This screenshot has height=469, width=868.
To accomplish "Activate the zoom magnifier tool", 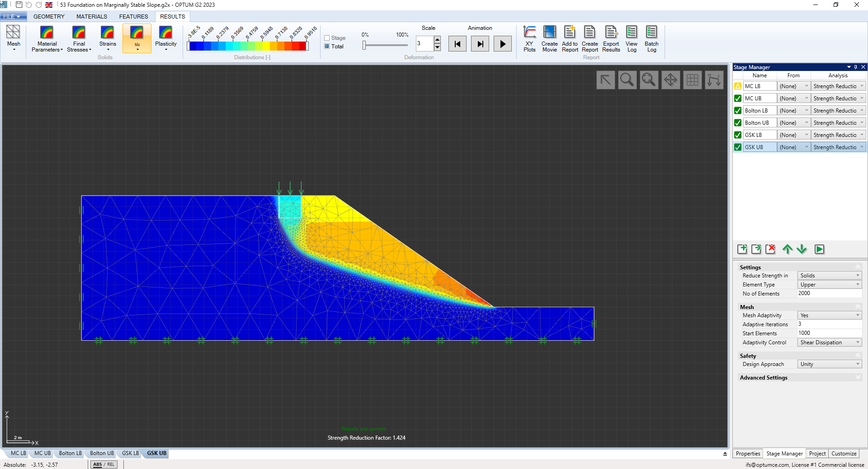I will [627, 80].
